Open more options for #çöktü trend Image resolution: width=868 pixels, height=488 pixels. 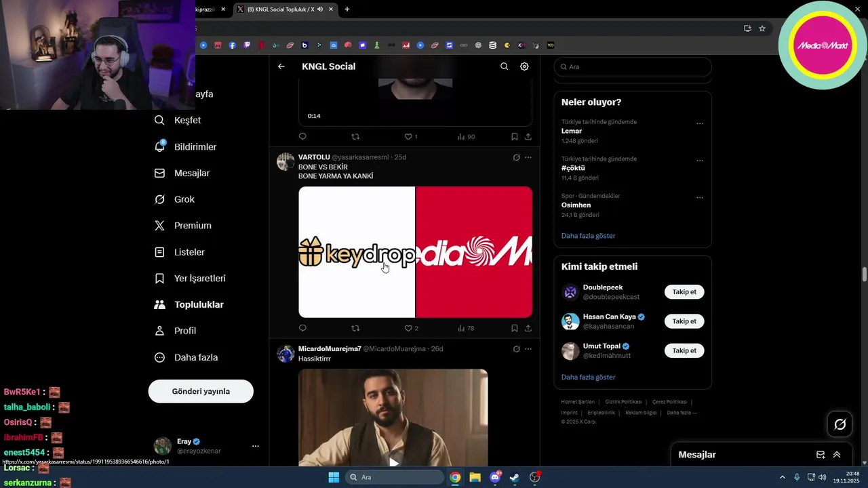[x=700, y=161]
